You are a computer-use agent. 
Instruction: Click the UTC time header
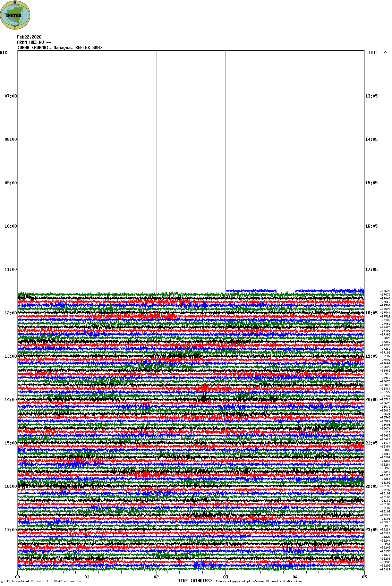point(373,53)
